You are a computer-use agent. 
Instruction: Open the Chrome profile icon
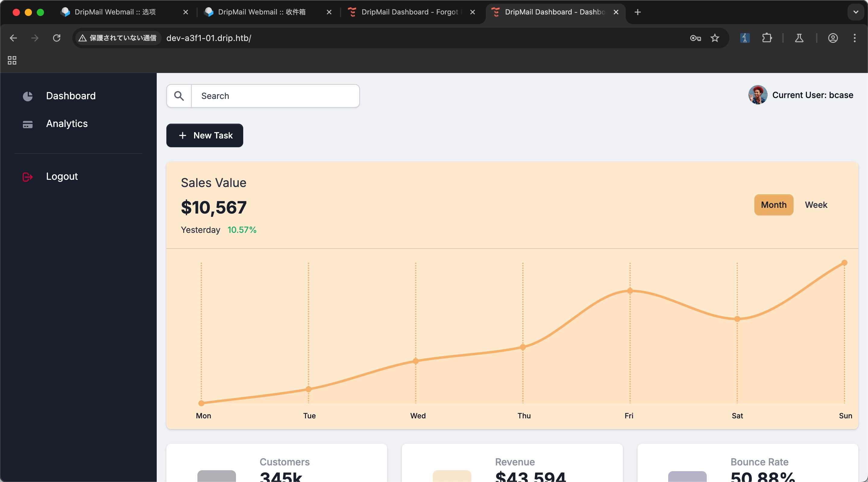point(833,38)
